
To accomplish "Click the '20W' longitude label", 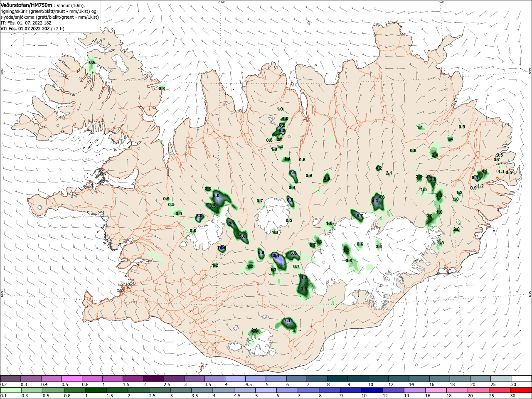I will [x=221, y=2].
